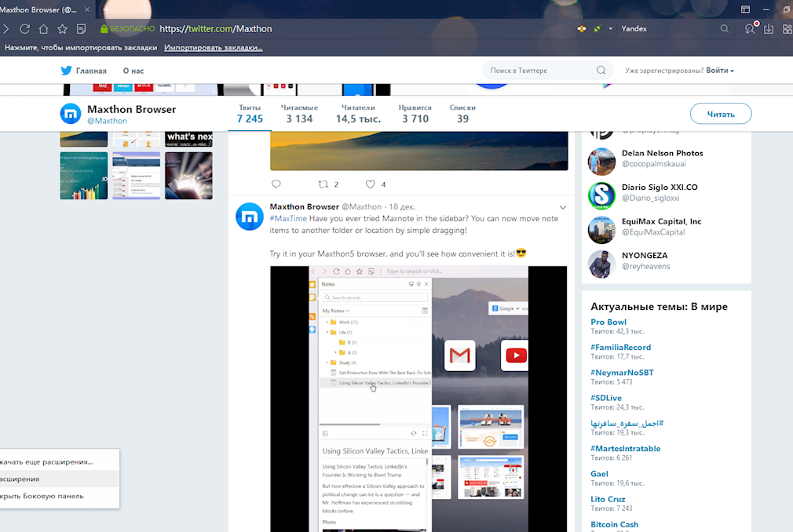Open the Diario Siglo XXI.CO avatar

(x=601, y=195)
